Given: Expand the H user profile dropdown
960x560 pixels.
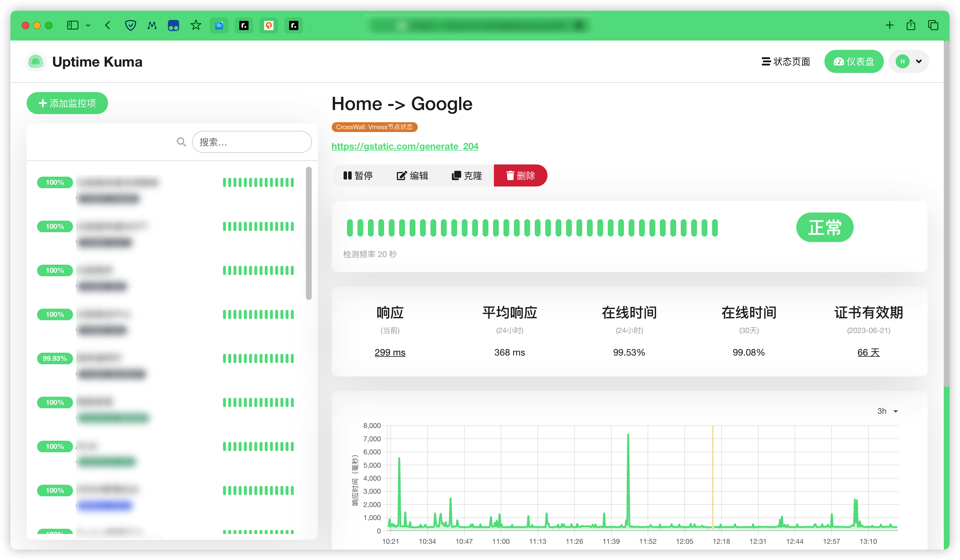Looking at the screenshot, I should [909, 61].
